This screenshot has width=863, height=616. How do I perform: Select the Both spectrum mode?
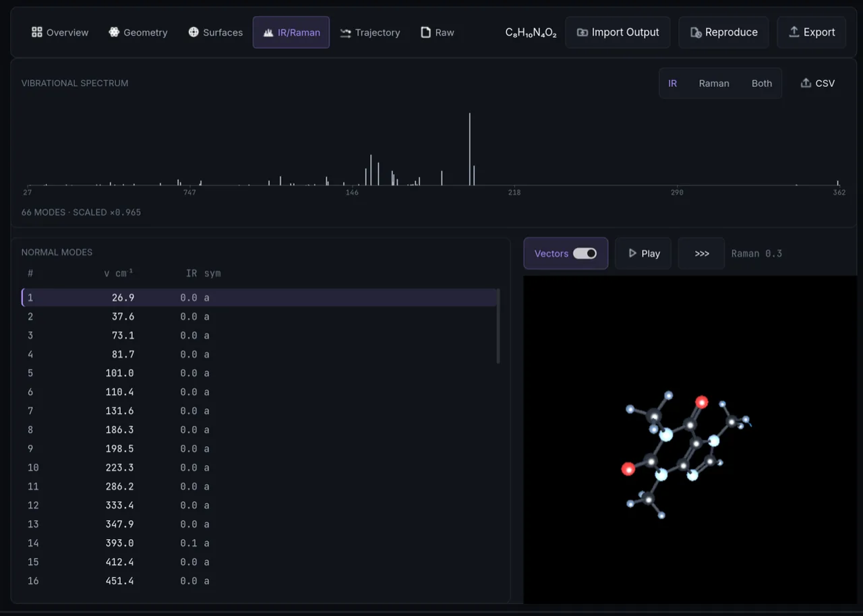click(x=762, y=84)
